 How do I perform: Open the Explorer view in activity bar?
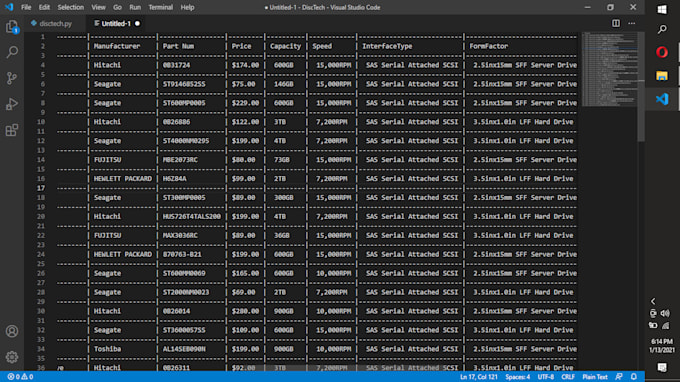coord(12,27)
